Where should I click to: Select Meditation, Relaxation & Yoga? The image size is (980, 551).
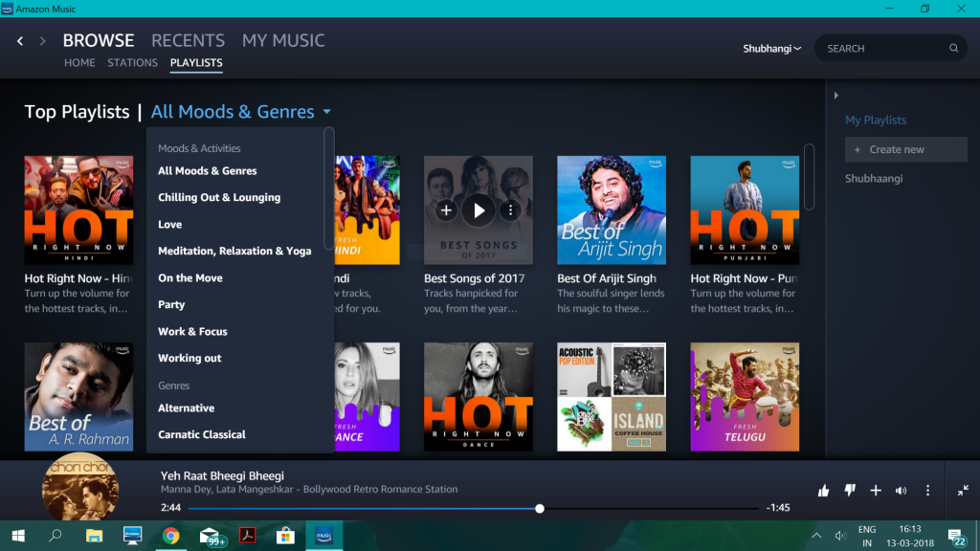(x=234, y=252)
